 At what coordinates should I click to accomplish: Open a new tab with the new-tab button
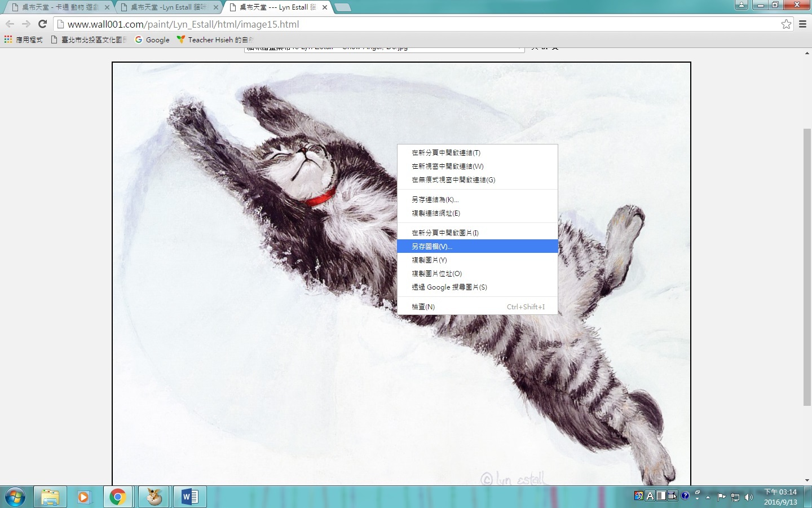[342, 7]
